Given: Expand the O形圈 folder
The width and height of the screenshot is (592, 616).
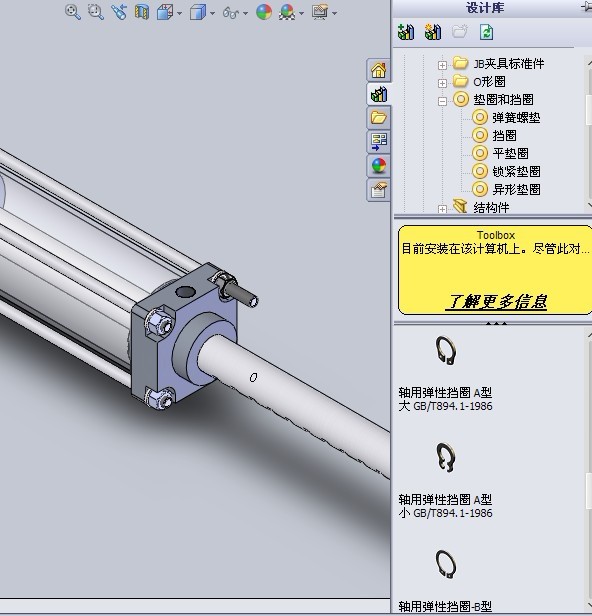Looking at the screenshot, I should click(x=442, y=83).
